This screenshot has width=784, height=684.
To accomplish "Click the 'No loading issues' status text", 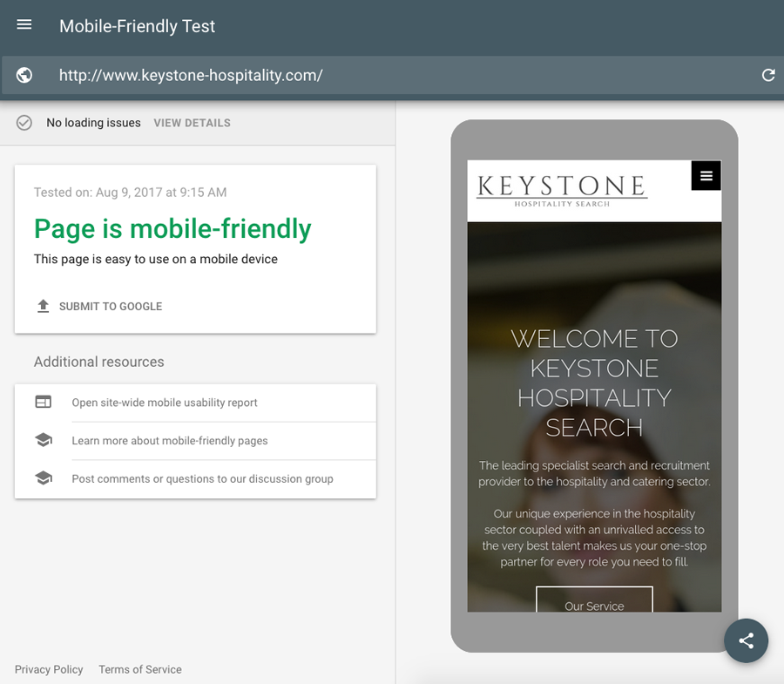I will pos(93,123).
